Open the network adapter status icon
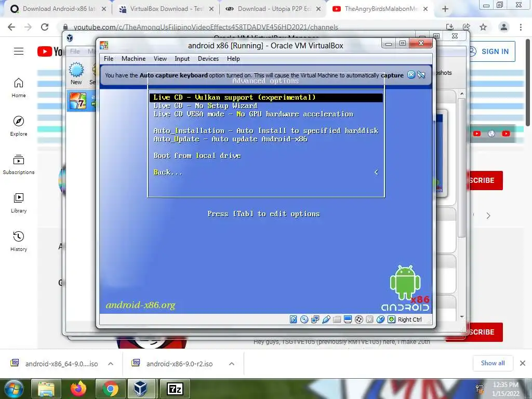 [x=315, y=320]
